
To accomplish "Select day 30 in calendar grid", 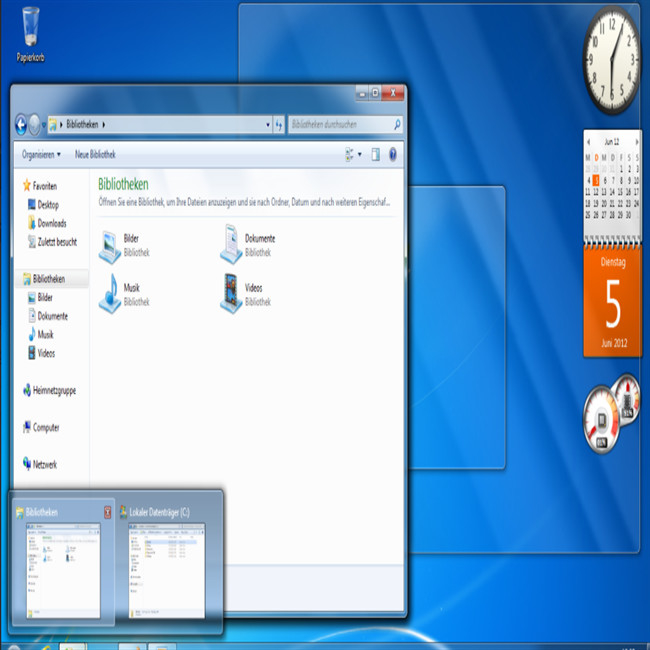I will tap(628, 214).
